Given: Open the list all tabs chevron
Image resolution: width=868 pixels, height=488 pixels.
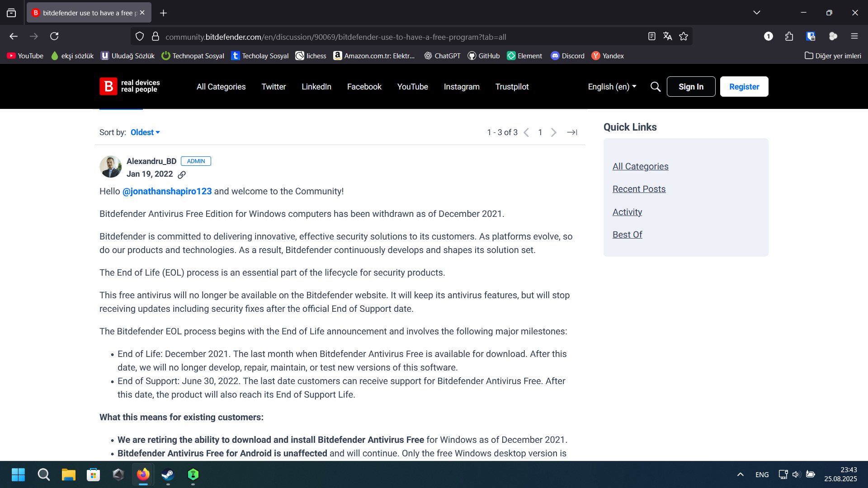Looking at the screenshot, I should coord(757,13).
